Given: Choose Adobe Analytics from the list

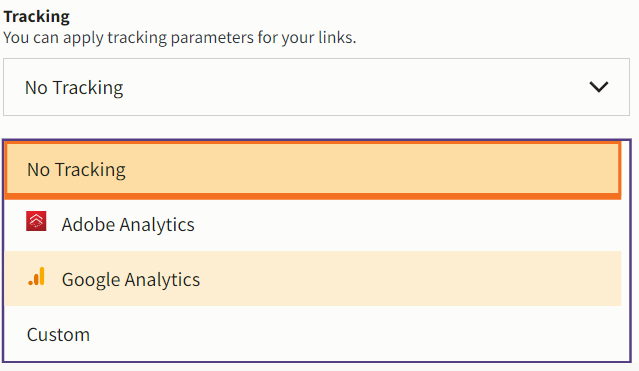Looking at the screenshot, I should (x=313, y=225).
